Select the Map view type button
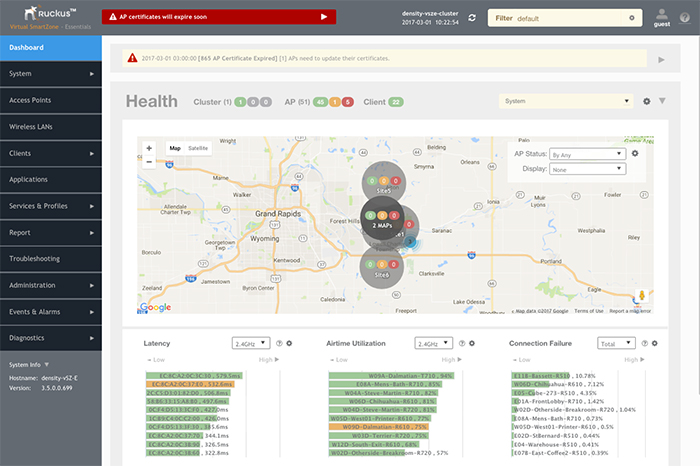Image resolution: width=700 pixels, height=466 pixels. (175, 148)
